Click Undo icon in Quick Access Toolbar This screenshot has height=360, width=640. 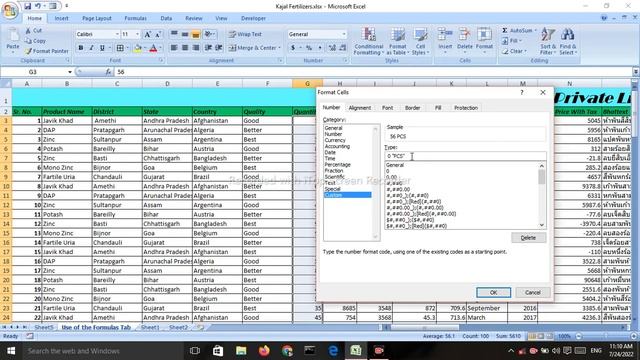pos(38,6)
